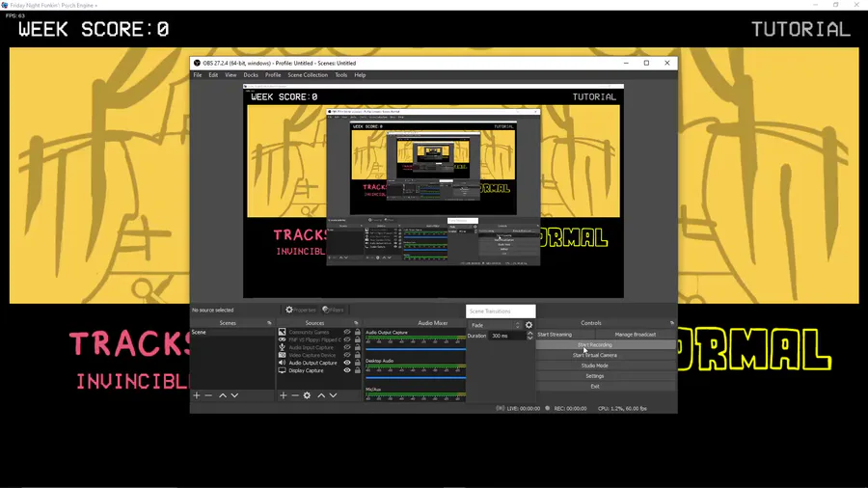Enable Studio Mode

point(606,366)
